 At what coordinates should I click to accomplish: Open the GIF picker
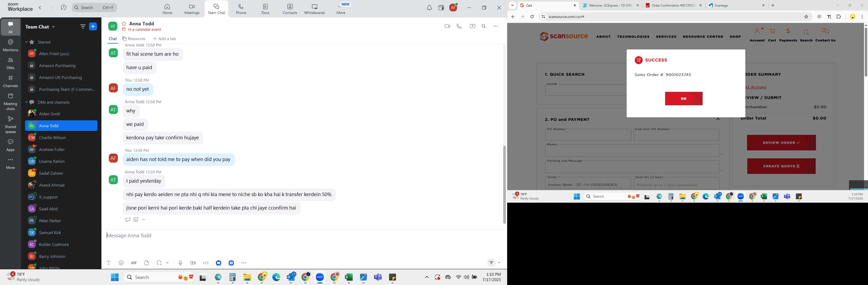134,263
